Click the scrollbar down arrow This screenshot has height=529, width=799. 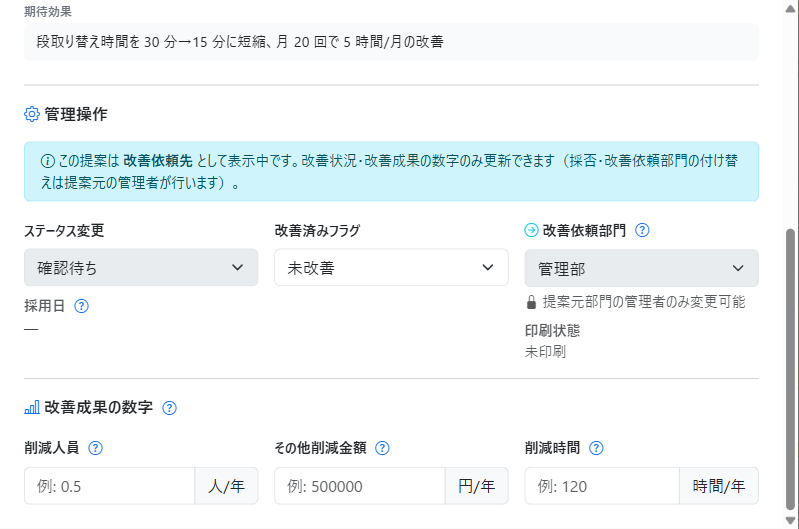pyautogui.click(x=790, y=520)
